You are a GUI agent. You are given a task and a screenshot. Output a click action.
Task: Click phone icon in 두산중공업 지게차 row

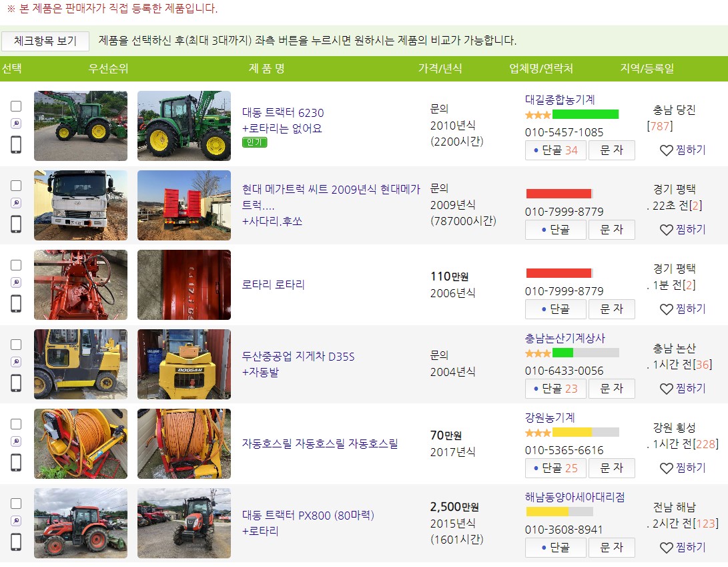pos(16,383)
